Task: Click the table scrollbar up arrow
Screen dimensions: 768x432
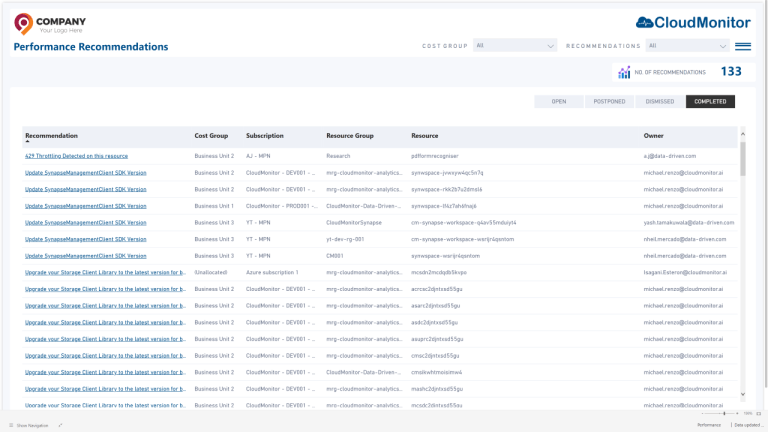Action: [x=743, y=134]
